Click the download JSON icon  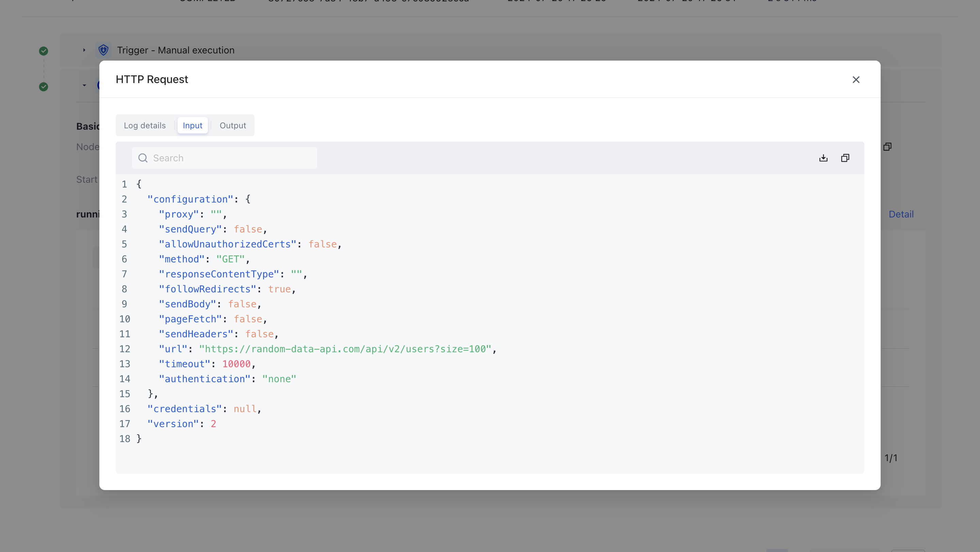[x=823, y=158]
